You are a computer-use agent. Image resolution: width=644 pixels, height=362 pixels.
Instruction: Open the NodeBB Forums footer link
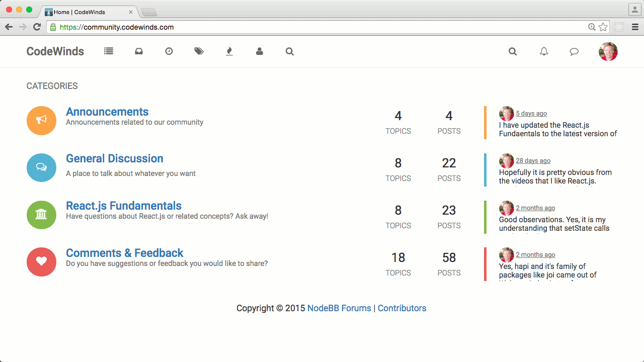tap(339, 308)
